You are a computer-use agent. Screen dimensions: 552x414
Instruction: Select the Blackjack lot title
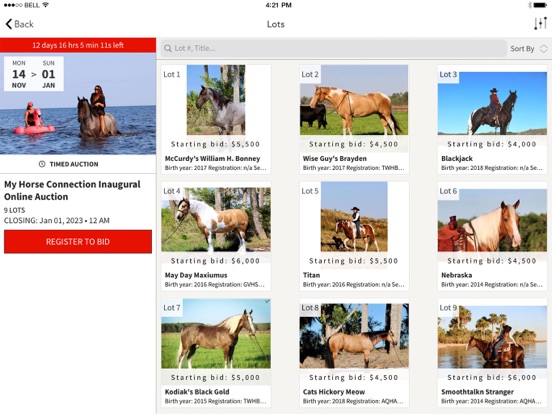coord(457,158)
